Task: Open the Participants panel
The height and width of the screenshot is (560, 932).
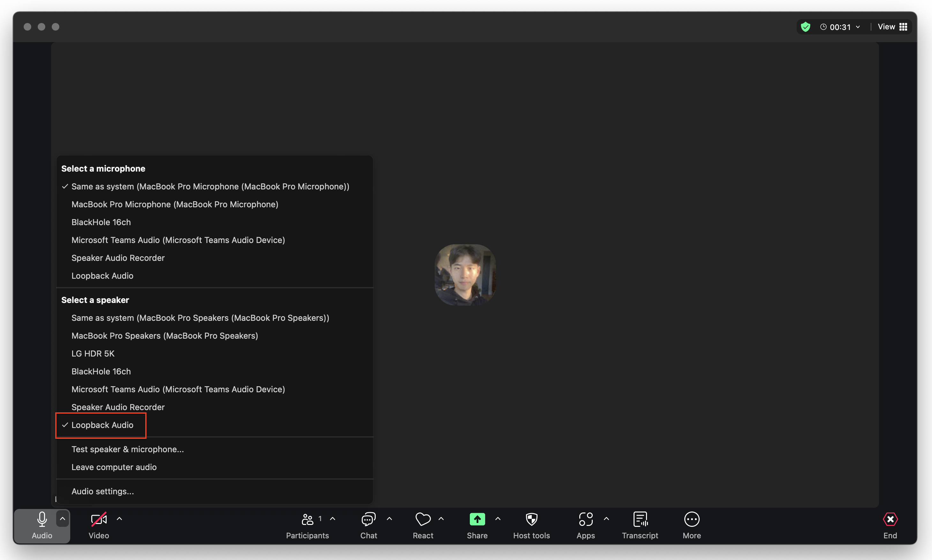Action: (307, 519)
